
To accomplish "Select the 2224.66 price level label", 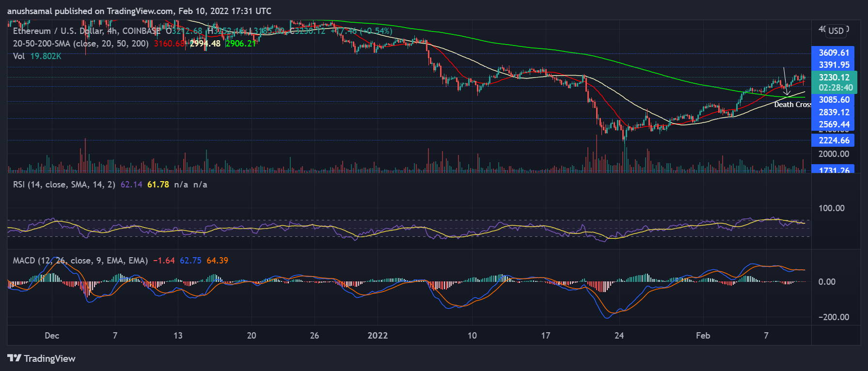I will pos(834,140).
